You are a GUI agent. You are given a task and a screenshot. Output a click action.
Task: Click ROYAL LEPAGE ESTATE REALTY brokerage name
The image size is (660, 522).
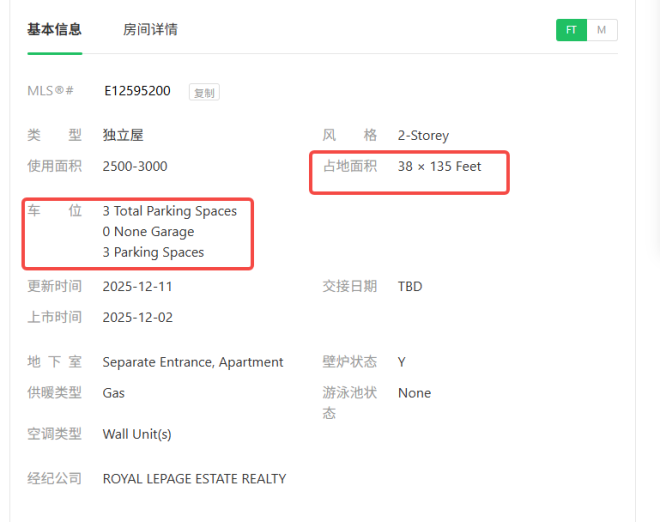(194, 479)
